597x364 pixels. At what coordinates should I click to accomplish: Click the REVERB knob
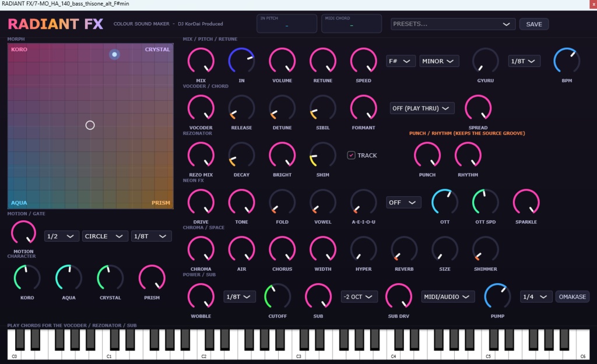[404, 249]
